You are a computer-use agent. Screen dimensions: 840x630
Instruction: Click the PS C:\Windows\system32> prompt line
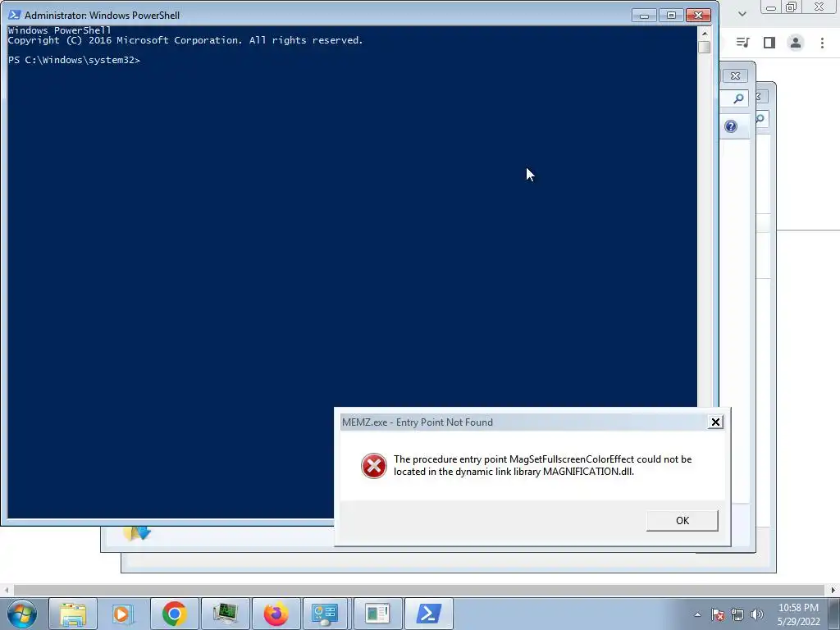[74, 60]
